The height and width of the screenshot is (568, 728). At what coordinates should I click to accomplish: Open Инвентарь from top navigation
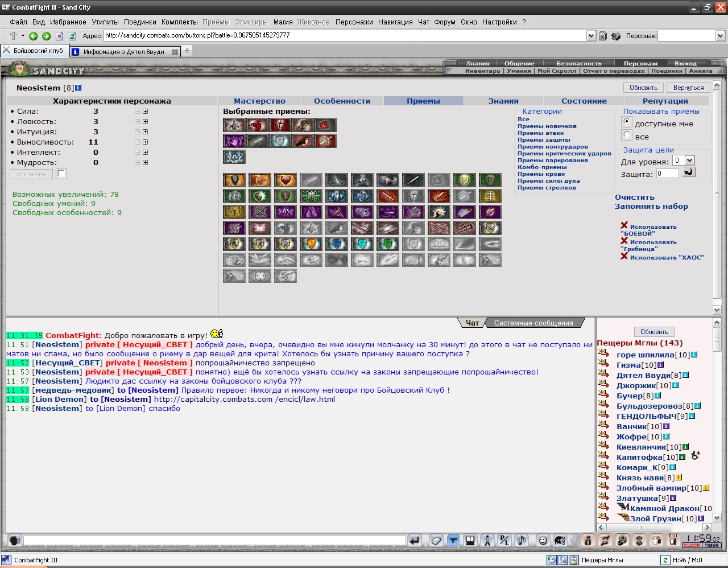point(483,71)
